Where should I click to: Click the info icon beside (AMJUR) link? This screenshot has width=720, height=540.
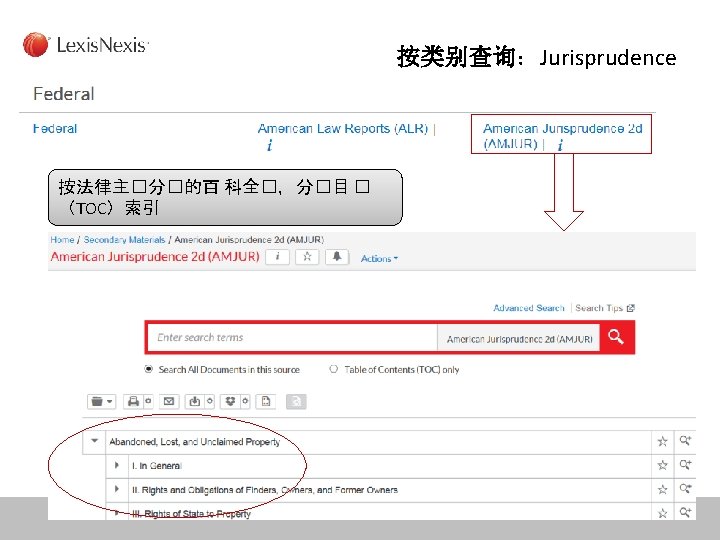(x=560, y=146)
